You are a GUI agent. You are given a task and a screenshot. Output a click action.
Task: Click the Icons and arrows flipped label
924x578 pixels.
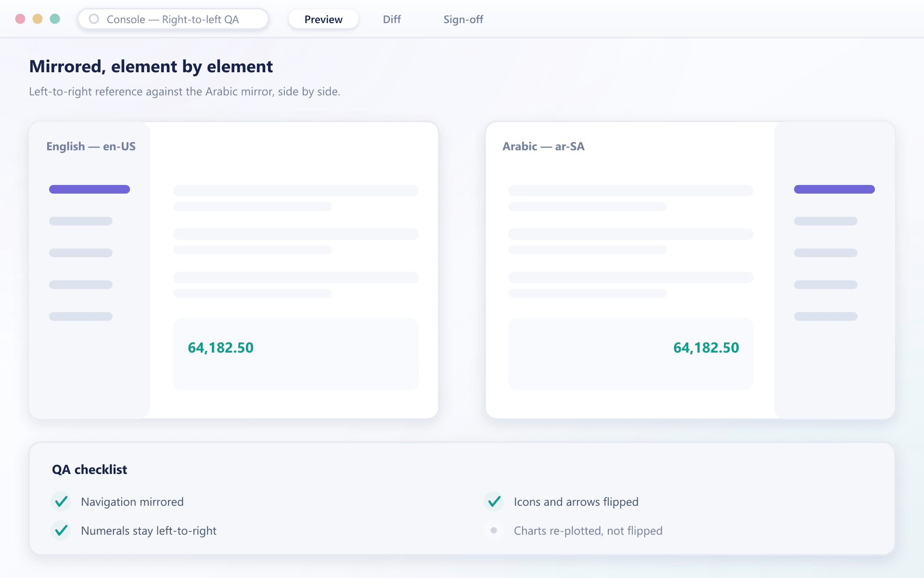[x=576, y=502]
